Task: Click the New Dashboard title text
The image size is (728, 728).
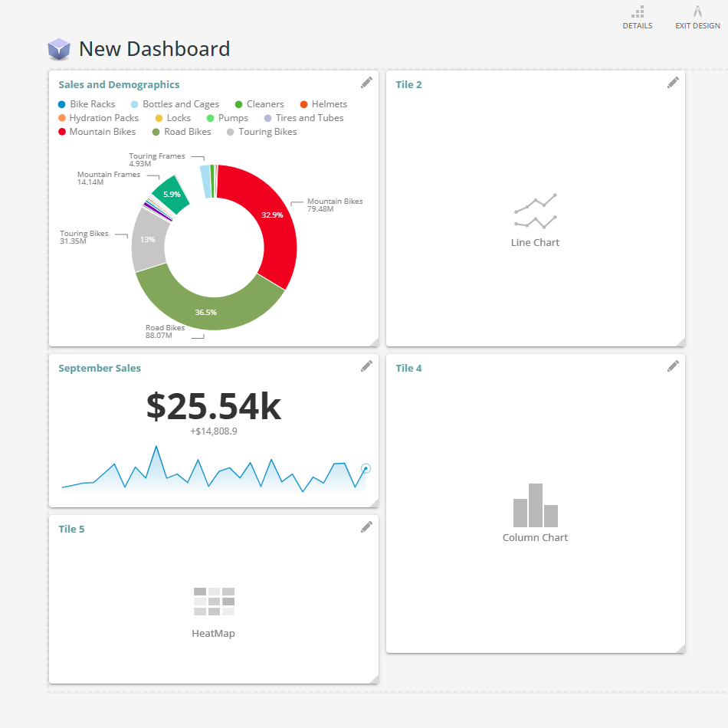Action: (154, 49)
